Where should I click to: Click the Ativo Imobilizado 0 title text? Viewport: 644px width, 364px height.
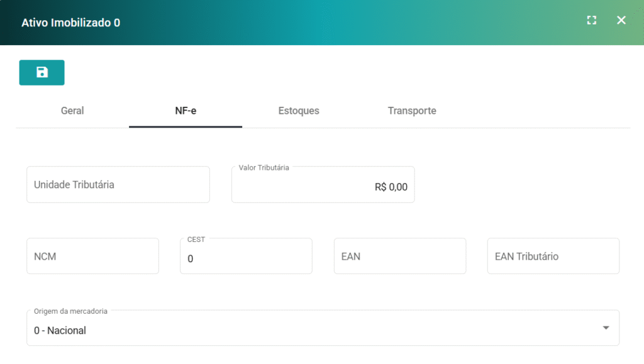[70, 23]
